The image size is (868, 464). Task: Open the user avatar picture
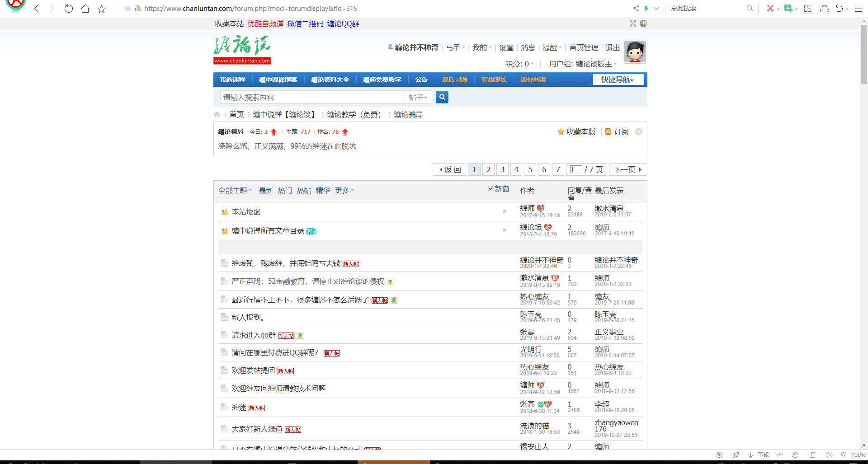635,52
